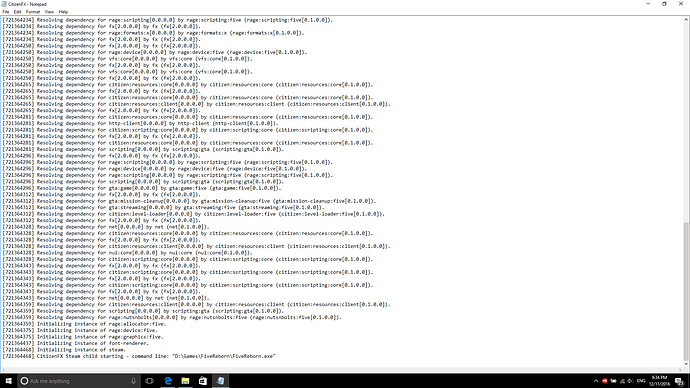Click the gta:game dependency line

tap(142, 188)
